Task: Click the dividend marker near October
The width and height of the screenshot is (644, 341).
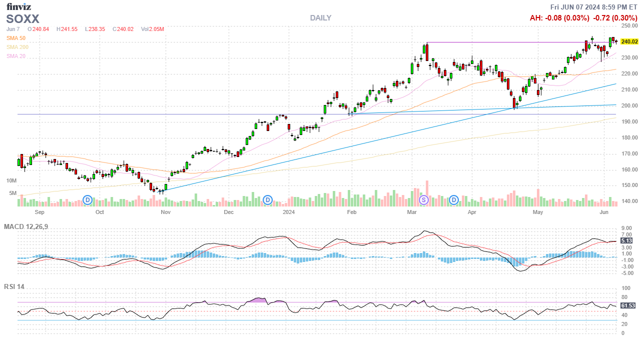Action: [x=88, y=200]
